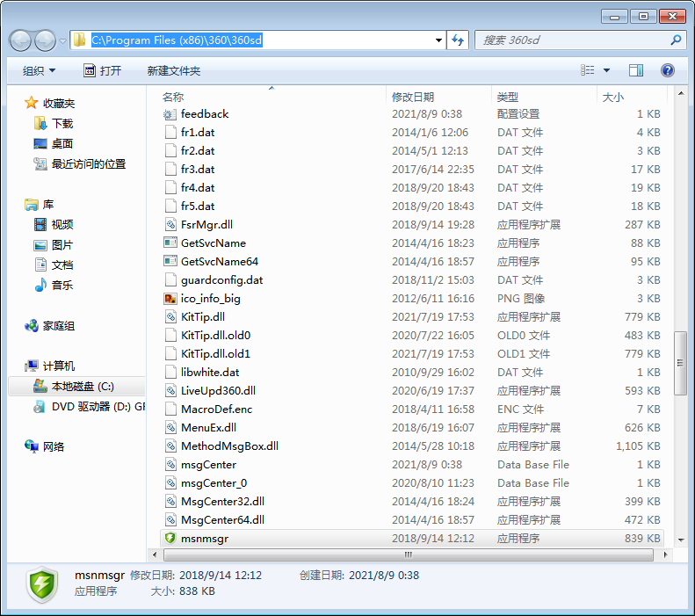
Task: Select KitTip.dll.old1 file
Action: coord(215,354)
